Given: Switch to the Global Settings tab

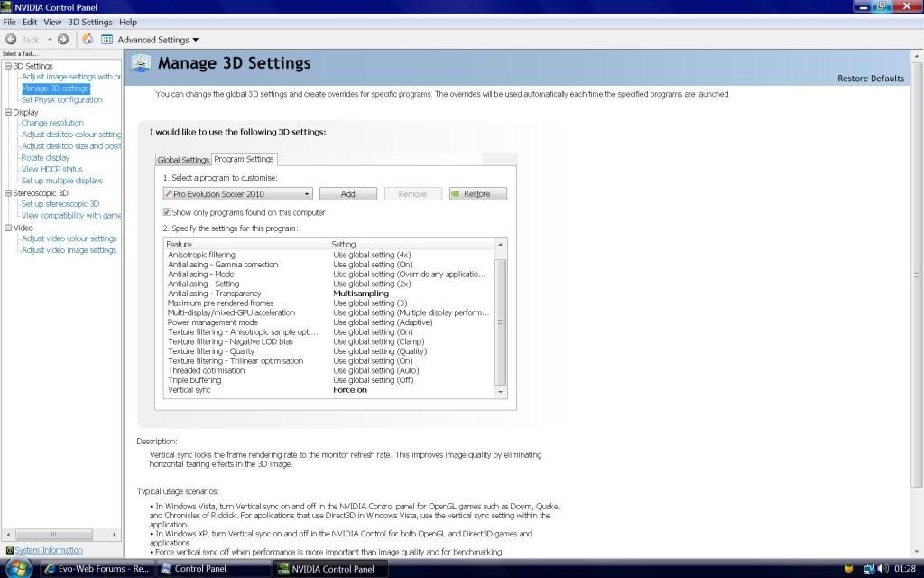Looking at the screenshot, I should point(183,160).
